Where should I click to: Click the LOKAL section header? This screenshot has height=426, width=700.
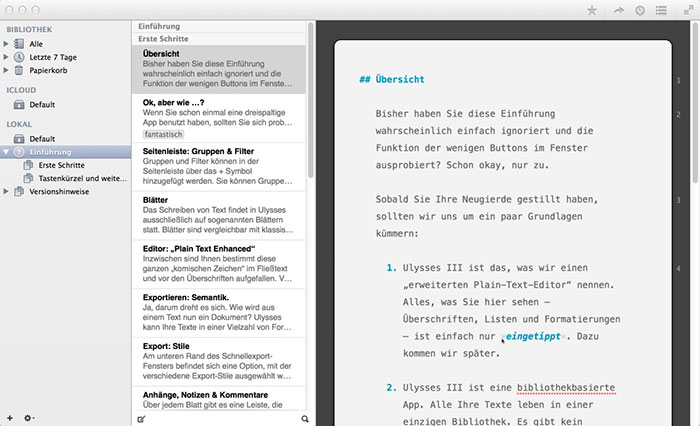coord(19,124)
